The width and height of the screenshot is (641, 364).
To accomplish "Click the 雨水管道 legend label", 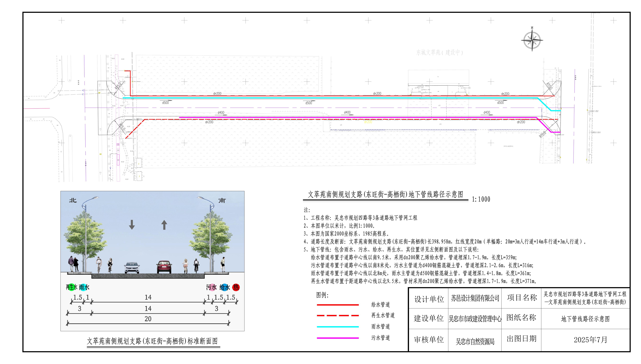I will coord(381,326).
